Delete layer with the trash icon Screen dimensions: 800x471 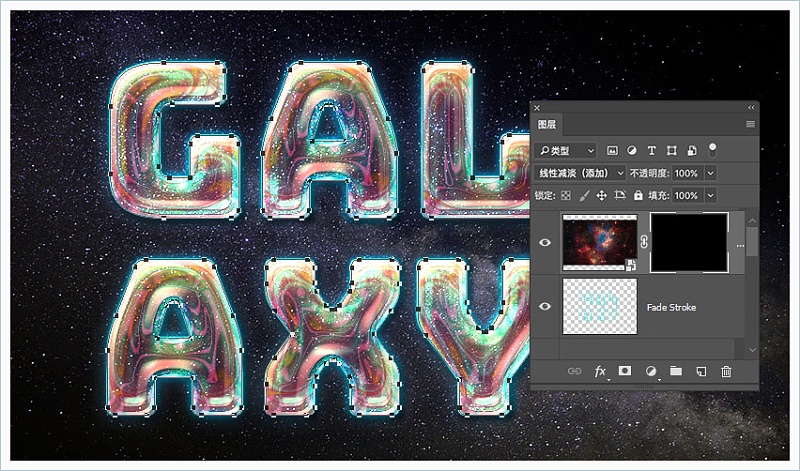[x=727, y=371]
